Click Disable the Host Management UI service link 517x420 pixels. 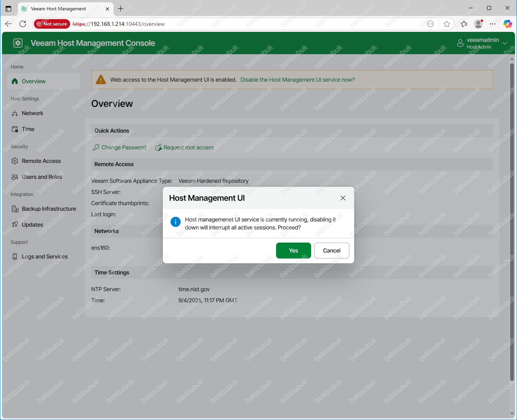point(297,80)
